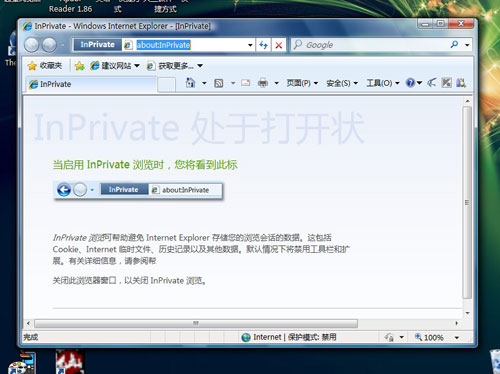Viewport: 500px width, 374px height.
Task: Click the horizontal scrollbar left arrow
Action: point(28,323)
